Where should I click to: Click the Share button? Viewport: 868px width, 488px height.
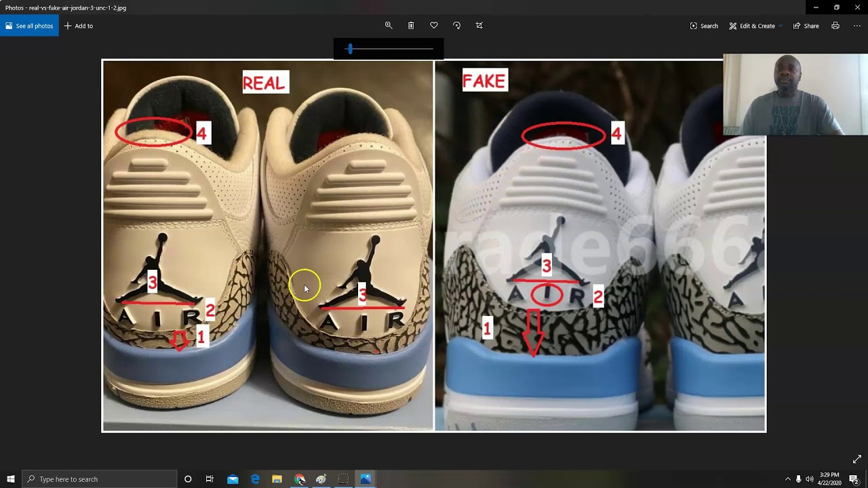[x=806, y=26]
